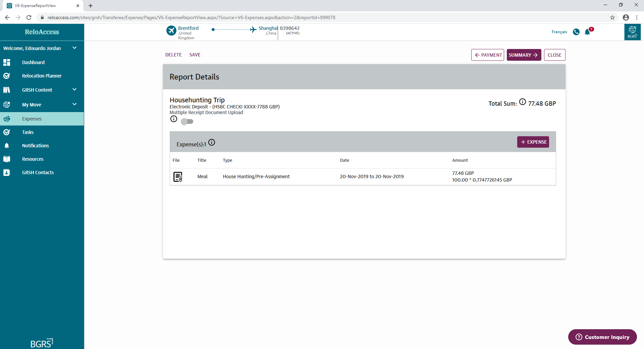Click House Hunting/Pre-Assignment type cell

coord(256,177)
